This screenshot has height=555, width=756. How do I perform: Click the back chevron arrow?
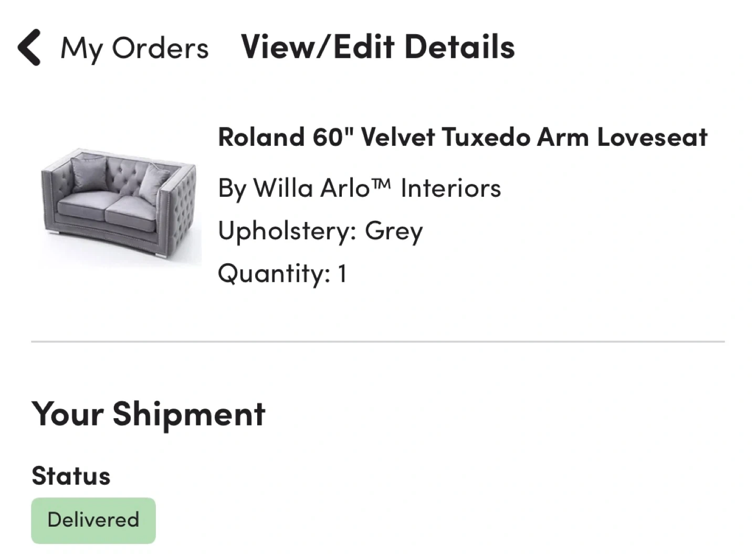click(x=29, y=48)
